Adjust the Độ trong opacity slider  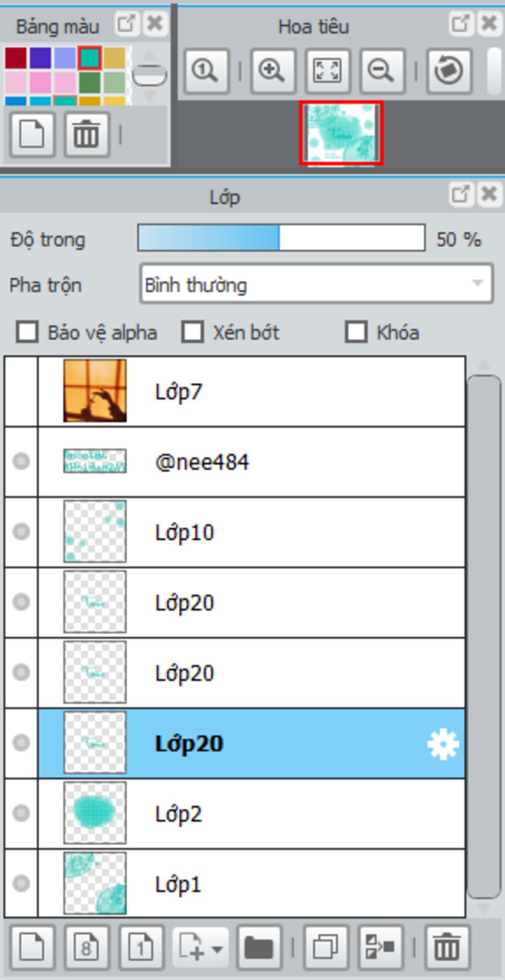point(282,238)
